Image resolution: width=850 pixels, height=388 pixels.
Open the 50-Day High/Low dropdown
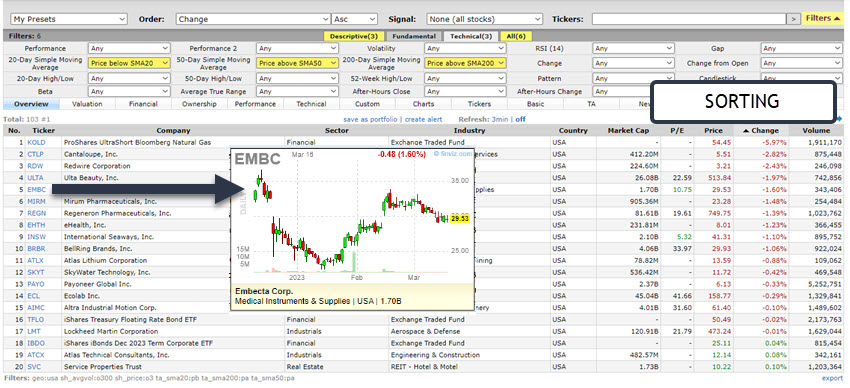298,79
